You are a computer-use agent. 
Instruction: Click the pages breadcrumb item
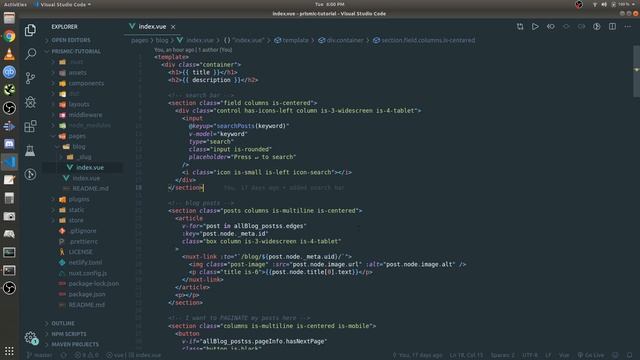139,40
